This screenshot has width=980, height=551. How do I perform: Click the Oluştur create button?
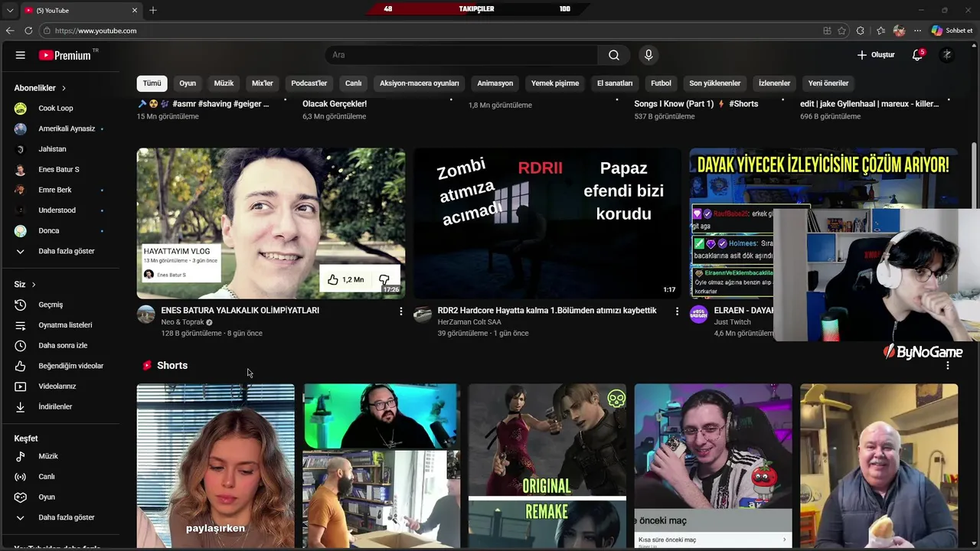coord(876,55)
